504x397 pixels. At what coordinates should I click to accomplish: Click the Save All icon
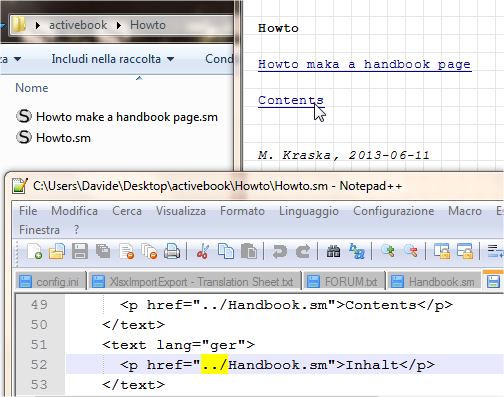pos(103,251)
